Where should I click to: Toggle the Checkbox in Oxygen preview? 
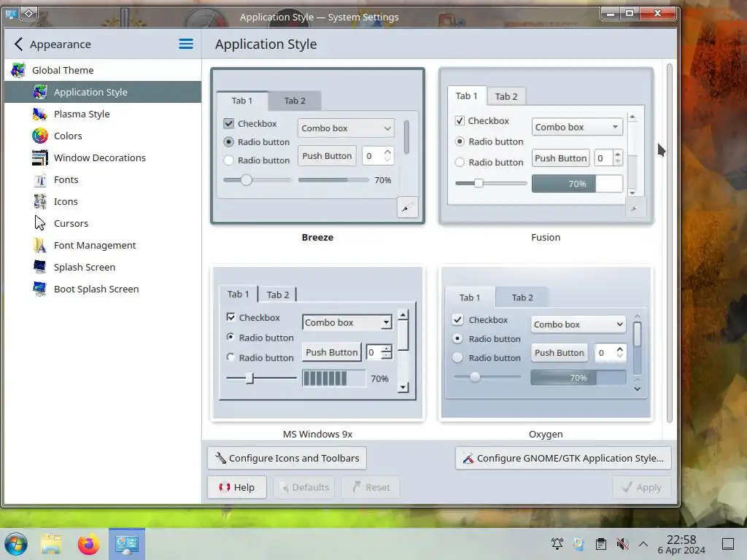(458, 319)
